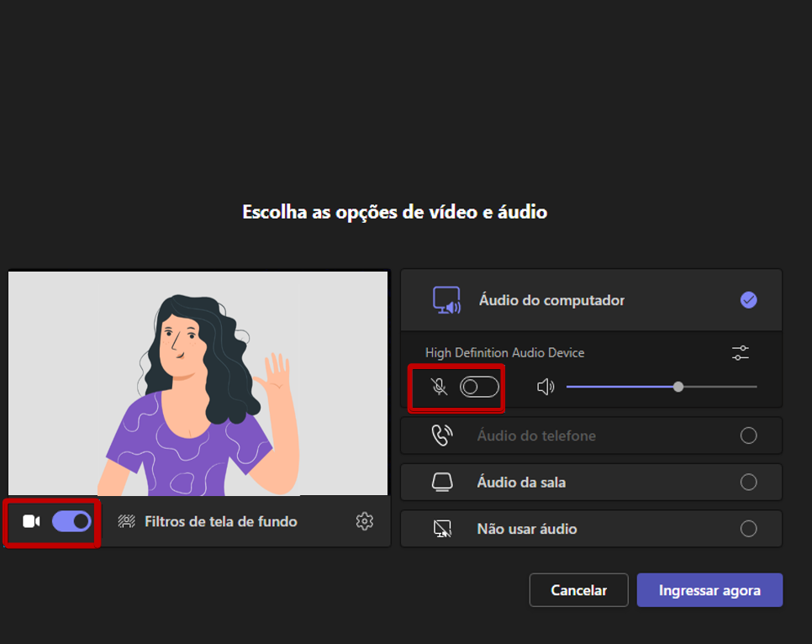Viewport: 812px width, 644px height.
Task: Click the Ingressar agora button
Action: [709, 590]
